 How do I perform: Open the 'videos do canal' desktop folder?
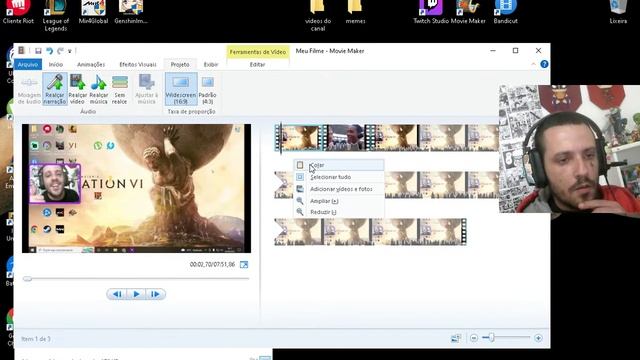[x=318, y=16]
